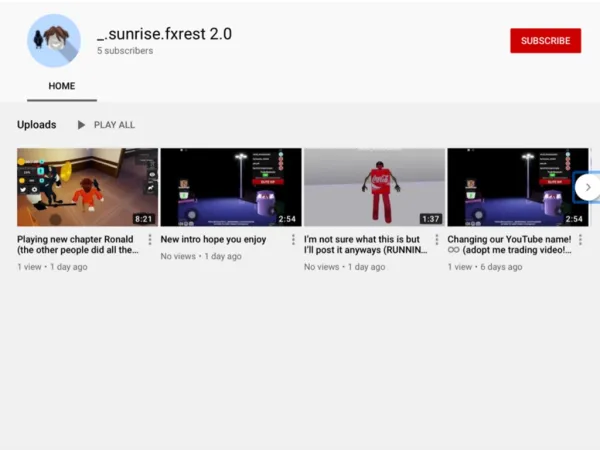Open three-dot menu for the RUNNING video
This screenshot has width=600, height=450.
(437, 240)
